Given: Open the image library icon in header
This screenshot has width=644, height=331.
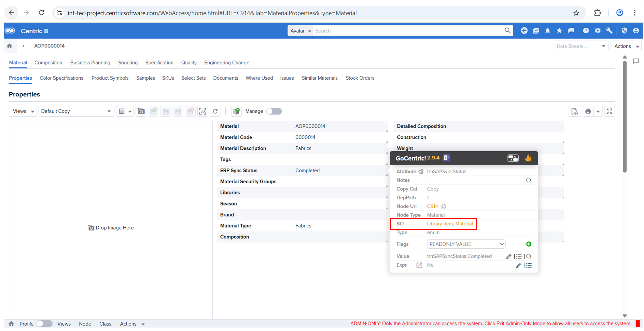Looking at the screenshot, I should tap(571, 31).
